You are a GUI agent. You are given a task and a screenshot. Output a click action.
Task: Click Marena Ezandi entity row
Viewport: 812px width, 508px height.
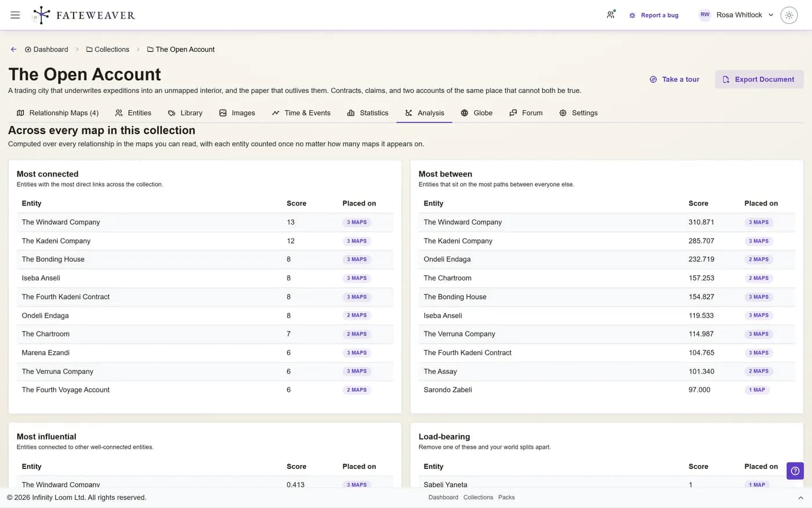[205, 353]
